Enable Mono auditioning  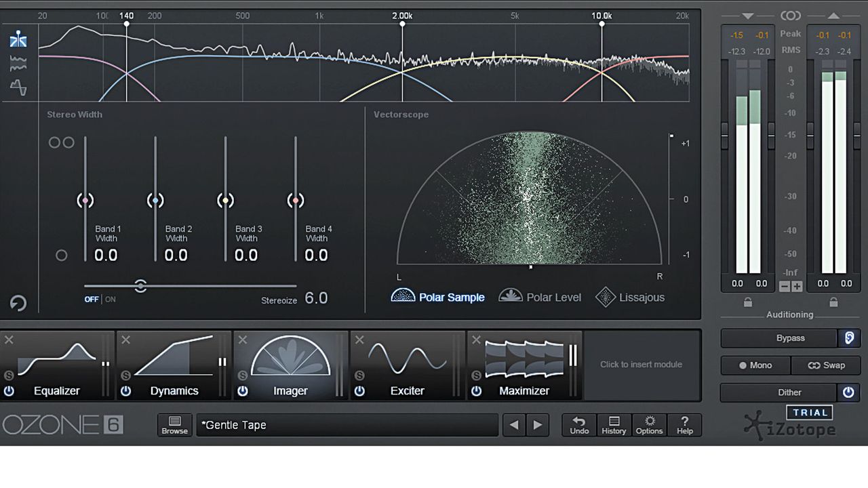click(755, 365)
